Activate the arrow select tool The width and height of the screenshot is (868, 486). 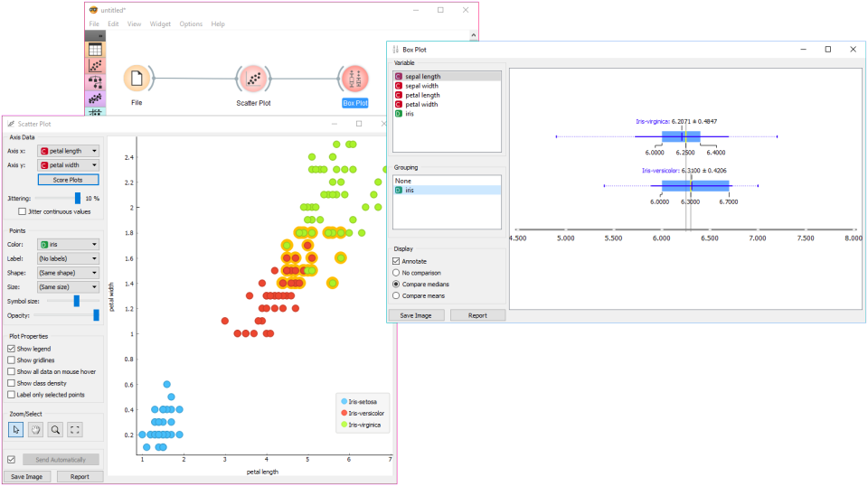point(16,430)
